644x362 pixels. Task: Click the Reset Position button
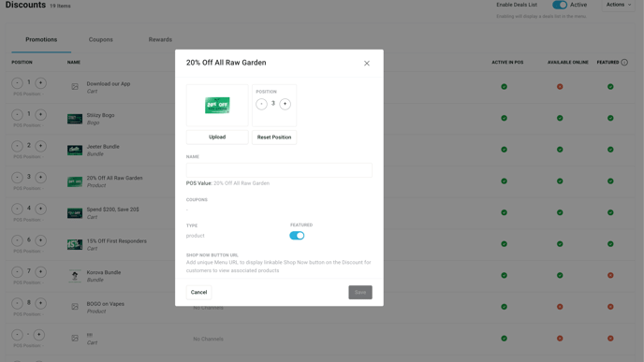click(x=274, y=138)
